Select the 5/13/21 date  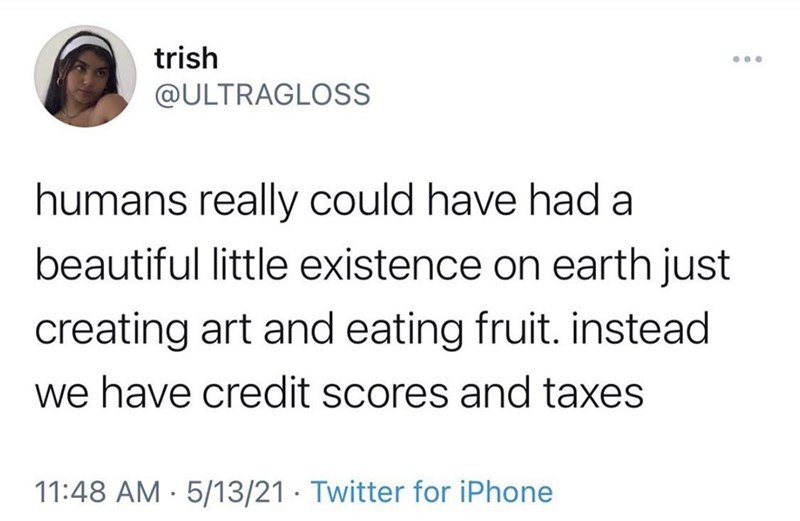[x=235, y=491]
